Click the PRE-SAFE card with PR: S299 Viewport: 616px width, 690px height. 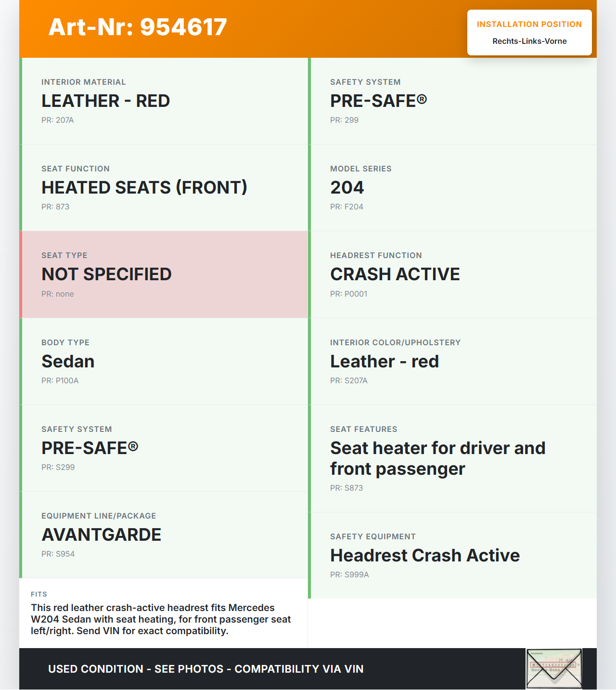[165, 448]
